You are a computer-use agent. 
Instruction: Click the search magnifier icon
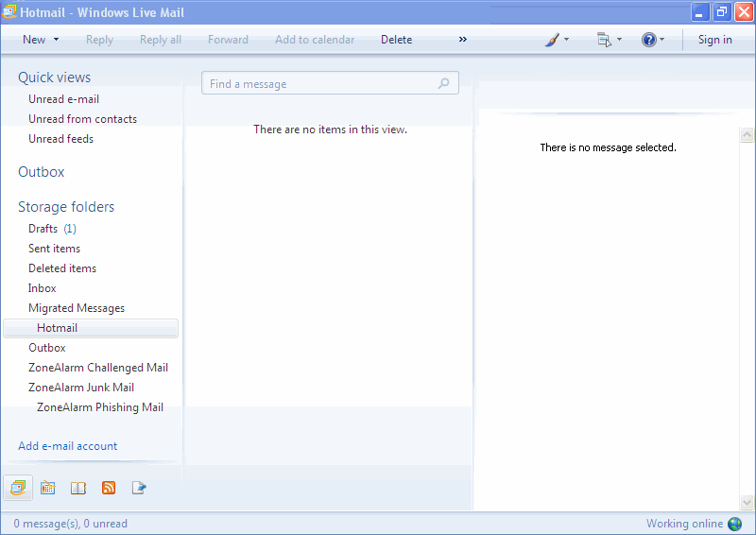tap(443, 83)
